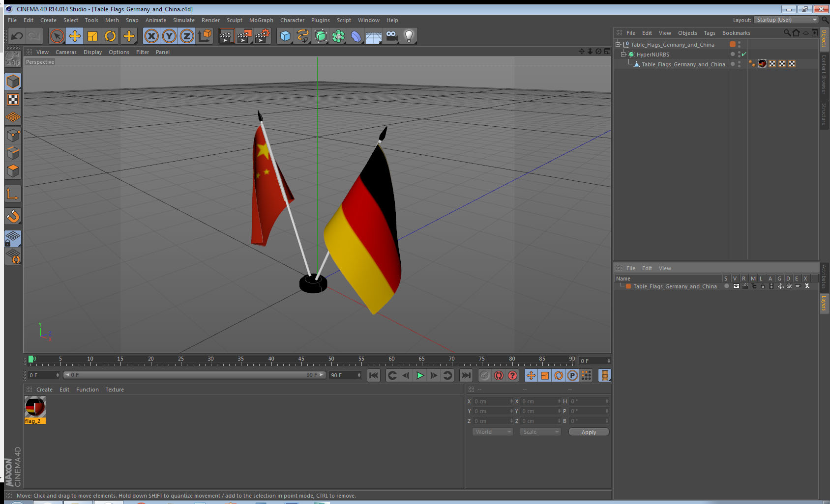Open the File menu
Image resolution: width=830 pixels, height=504 pixels.
tap(12, 20)
